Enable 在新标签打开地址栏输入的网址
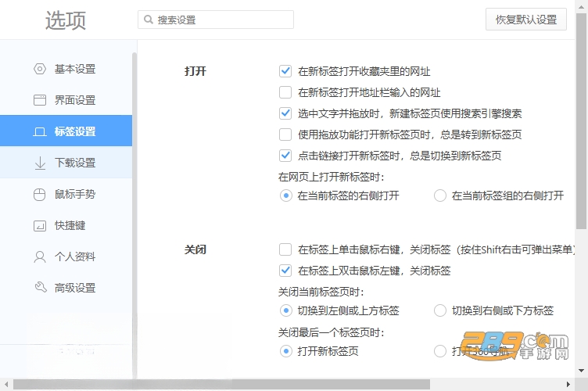The width and height of the screenshot is (588, 391). tap(285, 92)
